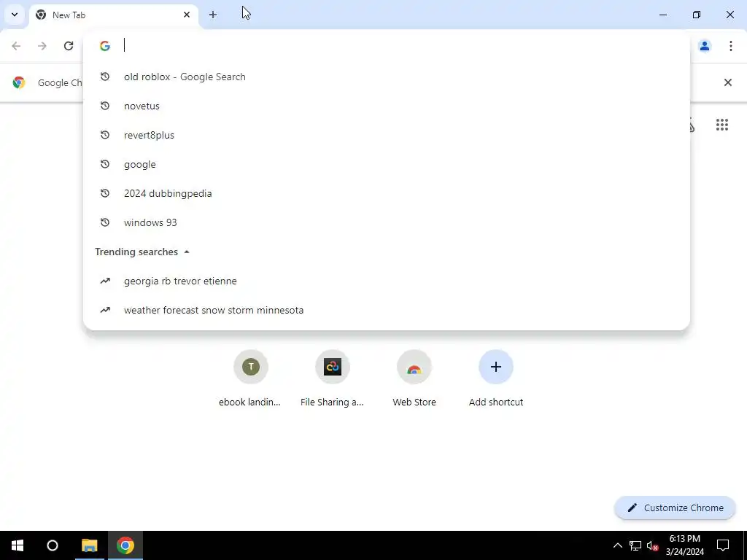Open the profile avatar menu
Screen dimensions: 747x560
pyautogui.click(x=705, y=46)
